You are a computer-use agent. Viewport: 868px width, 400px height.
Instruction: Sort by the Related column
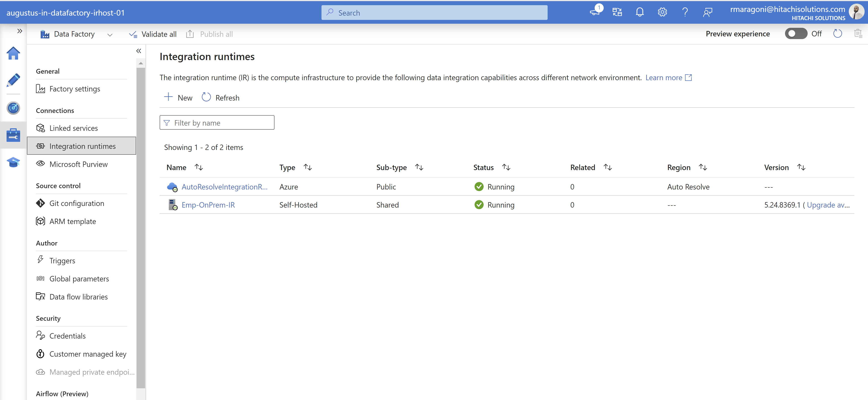click(608, 167)
